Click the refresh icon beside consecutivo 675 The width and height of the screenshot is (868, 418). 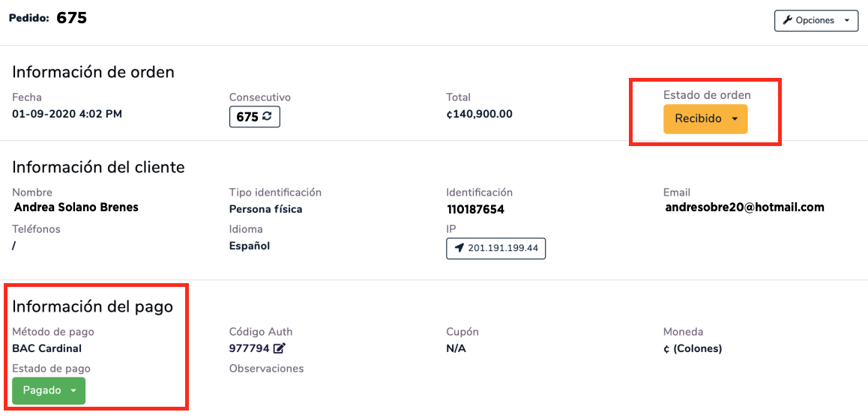(267, 117)
